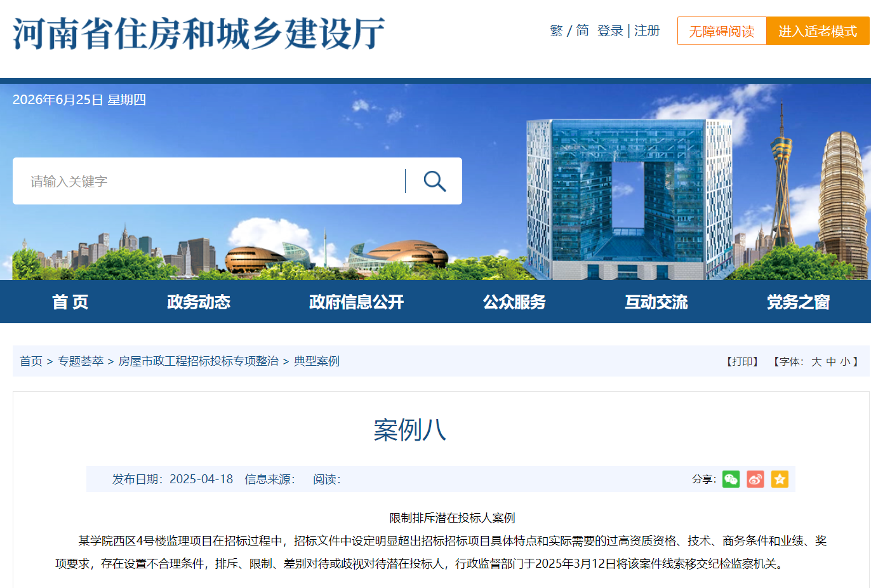Switch to traditional Chinese with 繁
Screen dimensions: 871x588
(557, 30)
